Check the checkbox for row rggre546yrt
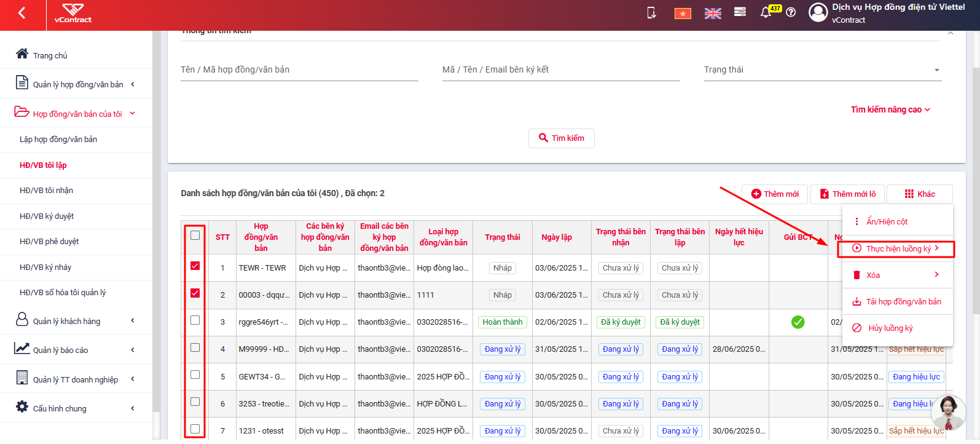Screen dimensions: 980x444 195,320
